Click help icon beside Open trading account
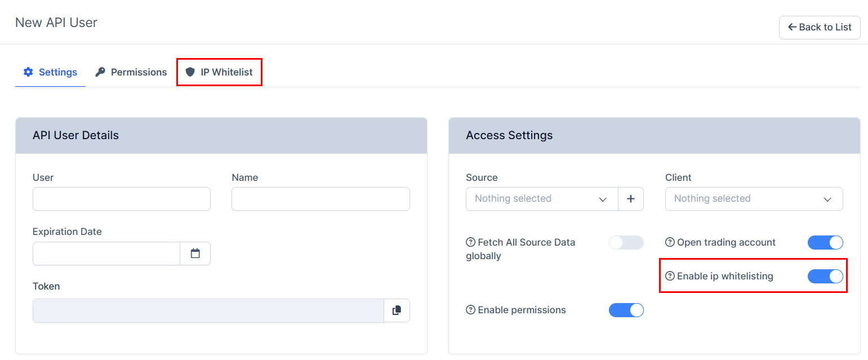The height and width of the screenshot is (360, 868). (x=670, y=242)
